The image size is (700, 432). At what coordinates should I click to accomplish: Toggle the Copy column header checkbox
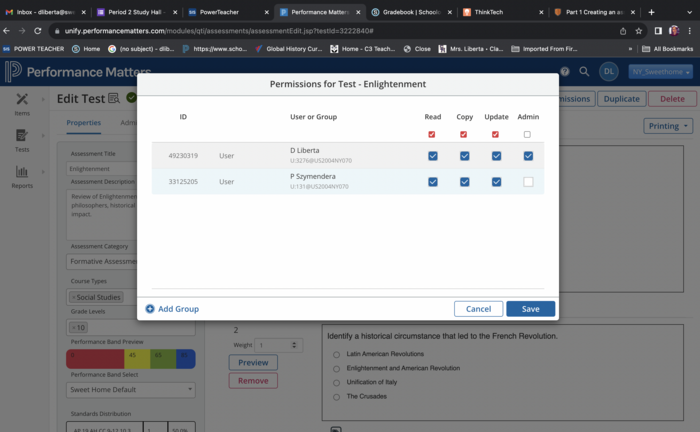point(463,134)
